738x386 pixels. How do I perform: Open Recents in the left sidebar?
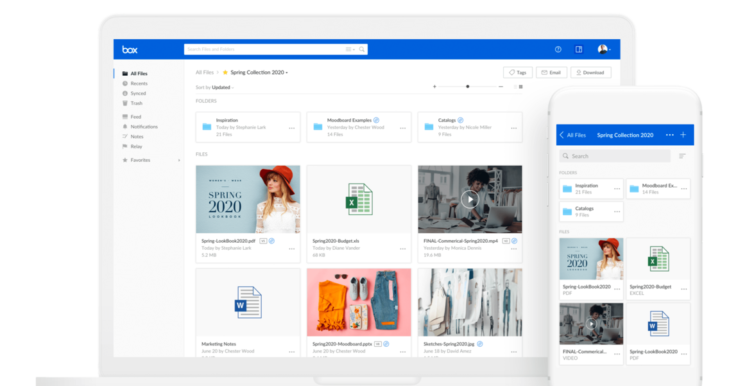[135, 83]
